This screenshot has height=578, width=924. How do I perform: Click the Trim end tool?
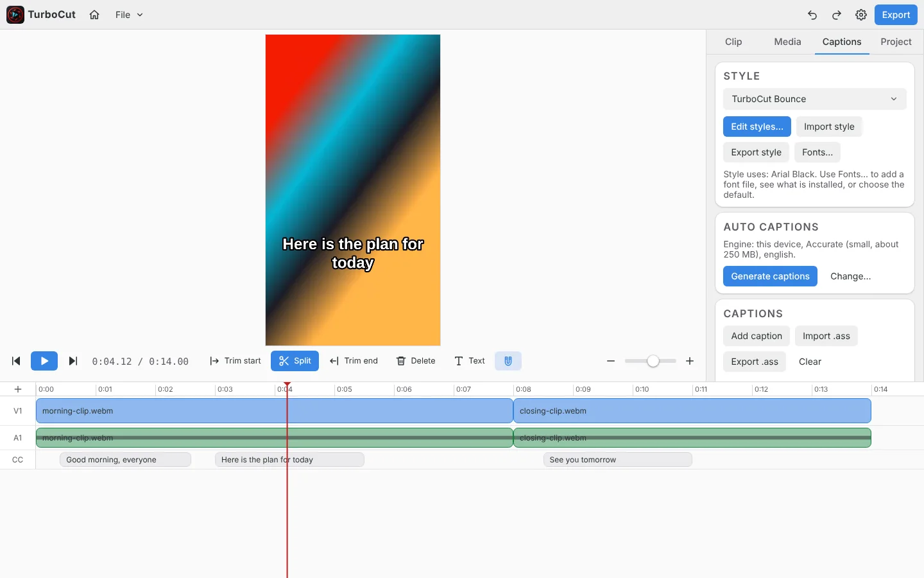pyautogui.click(x=354, y=361)
